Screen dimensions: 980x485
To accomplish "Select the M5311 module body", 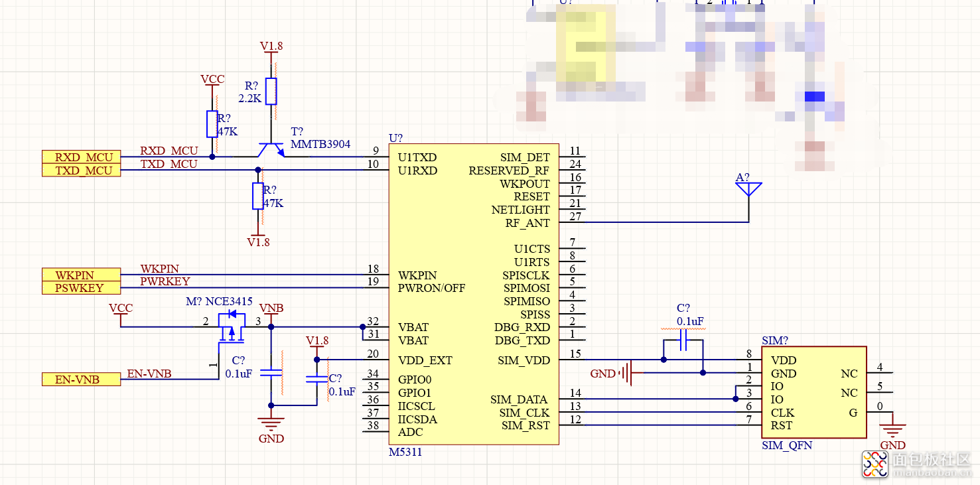I will click(x=474, y=294).
